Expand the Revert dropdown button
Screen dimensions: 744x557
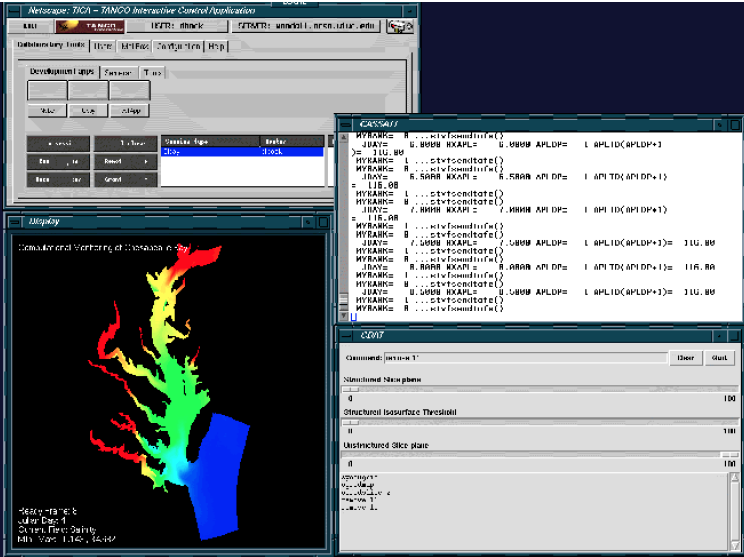pyautogui.click(x=125, y=160)
